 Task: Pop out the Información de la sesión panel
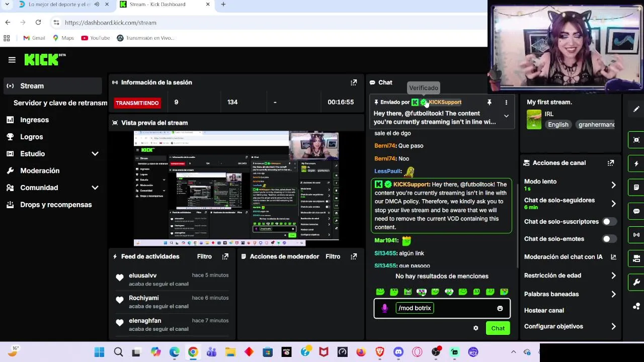[354, 82]
